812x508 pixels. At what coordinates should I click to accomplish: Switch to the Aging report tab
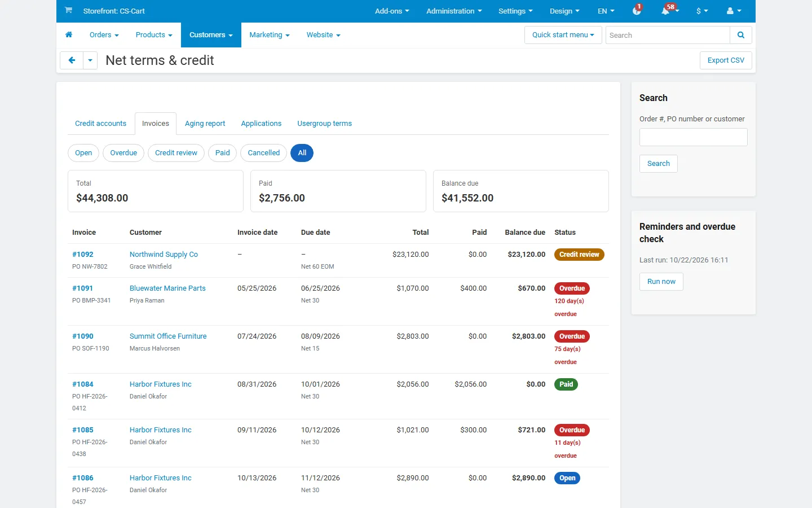coord(205,124)
